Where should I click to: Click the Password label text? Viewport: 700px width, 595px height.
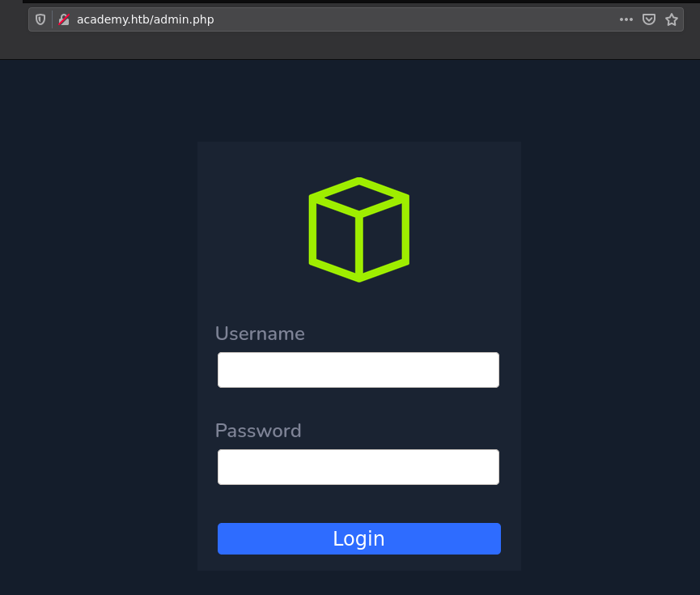(x=258, y=431)
